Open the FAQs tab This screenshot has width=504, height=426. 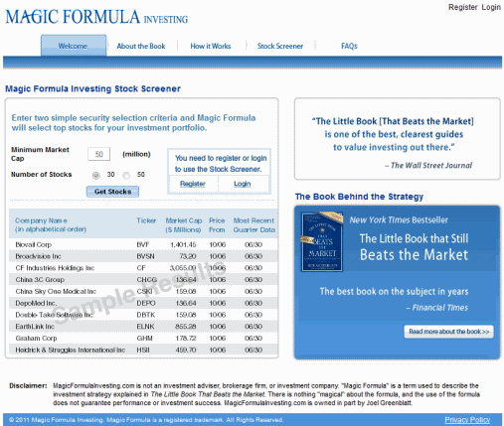click(349, 46)
